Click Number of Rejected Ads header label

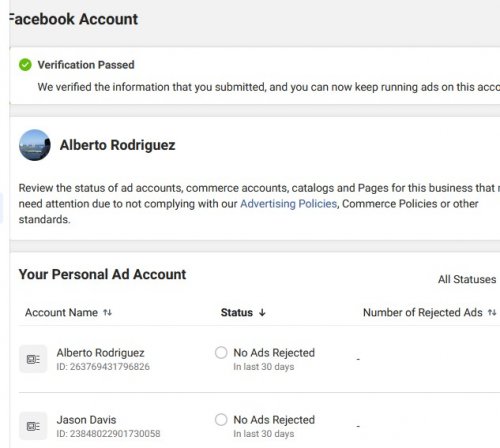pyautogui.click(x=423, y=313)
